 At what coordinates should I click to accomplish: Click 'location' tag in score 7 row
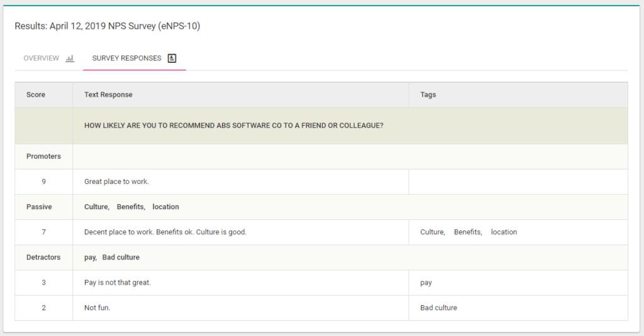(504, 232)
